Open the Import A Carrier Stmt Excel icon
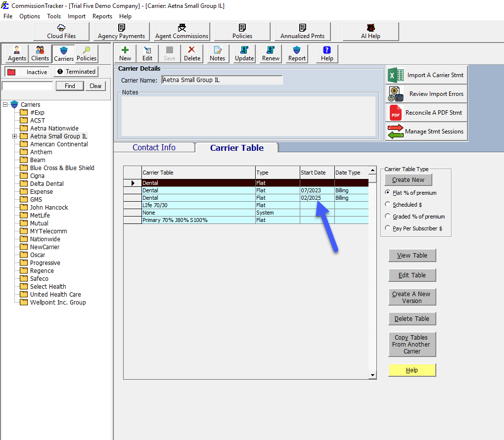Screen dimensions: 504x440 (426, 75)
